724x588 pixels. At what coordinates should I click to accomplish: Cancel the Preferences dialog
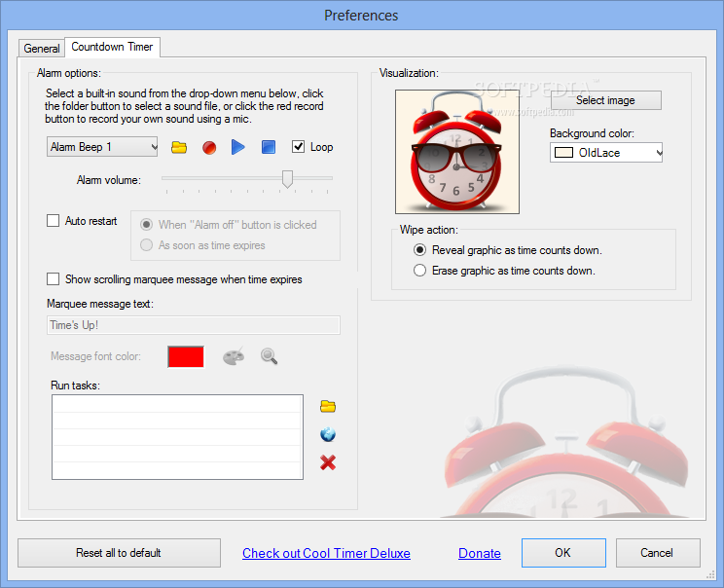coord(658,553)
